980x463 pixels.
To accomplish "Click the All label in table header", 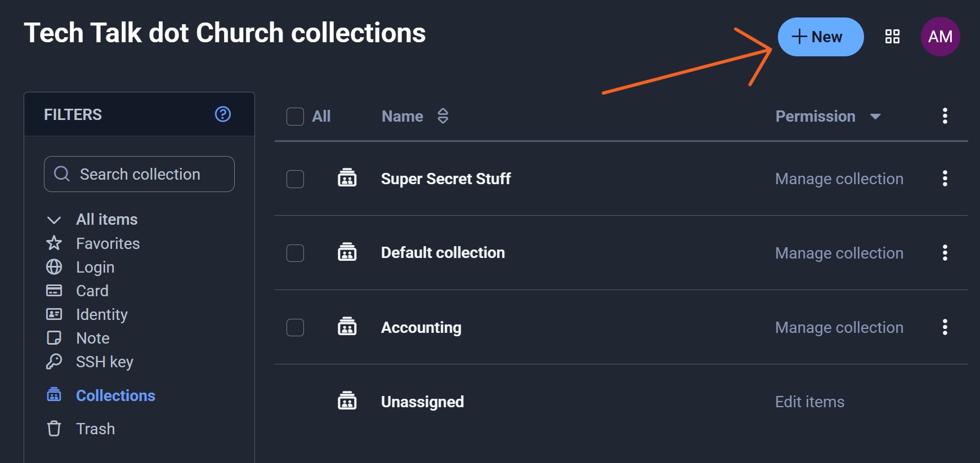I will [321, 116].
